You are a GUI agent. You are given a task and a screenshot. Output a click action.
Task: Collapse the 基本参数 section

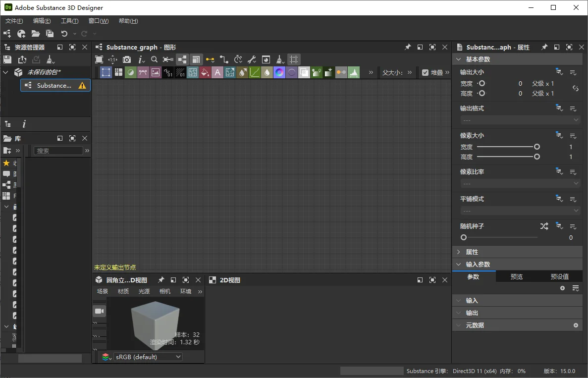tap(458, 59)
